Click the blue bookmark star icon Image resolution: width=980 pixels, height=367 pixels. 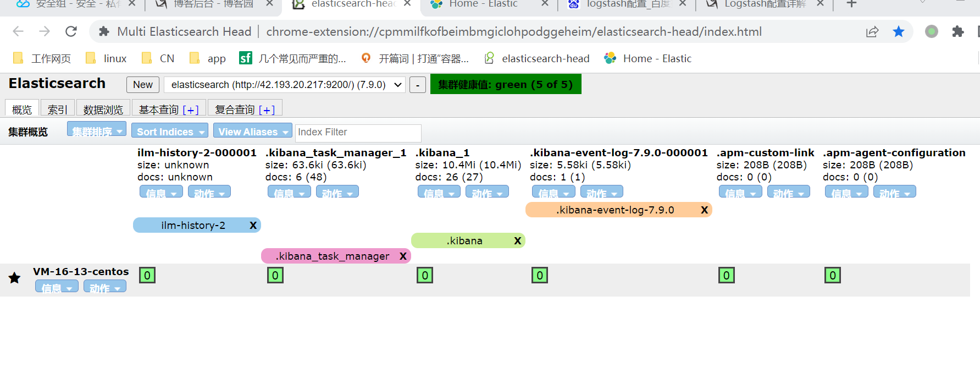pos(899,31)
